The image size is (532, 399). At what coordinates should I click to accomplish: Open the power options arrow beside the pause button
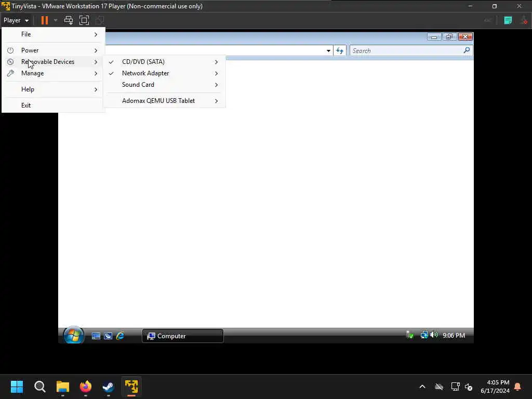click(x=56, y=20)
